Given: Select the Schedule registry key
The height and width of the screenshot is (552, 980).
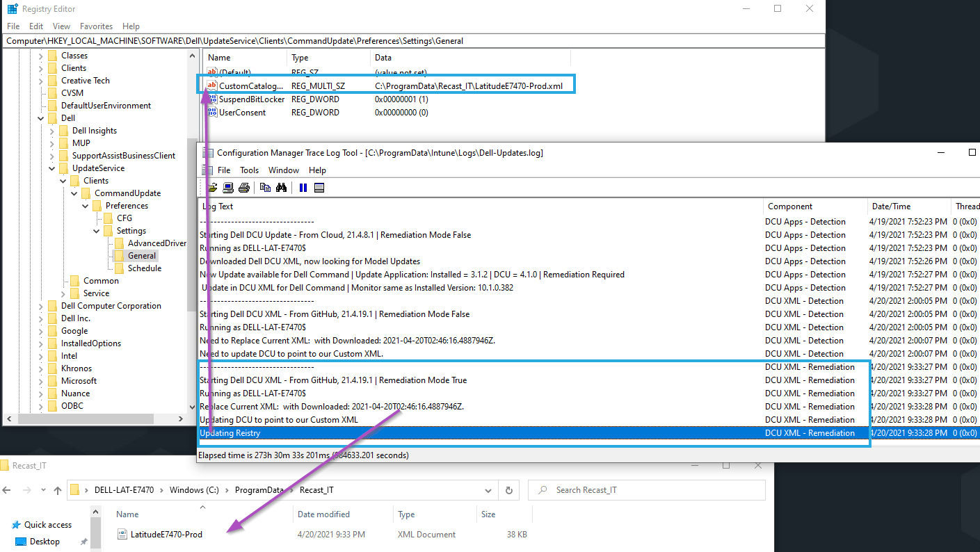Looking at the screenshot, I should tap(144, 268).
